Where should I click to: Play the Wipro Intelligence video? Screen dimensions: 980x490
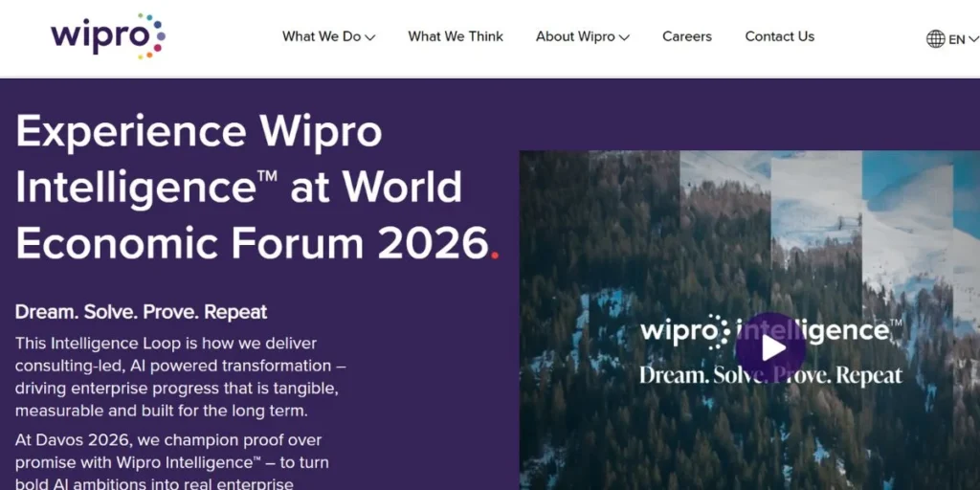click(770, 347)
